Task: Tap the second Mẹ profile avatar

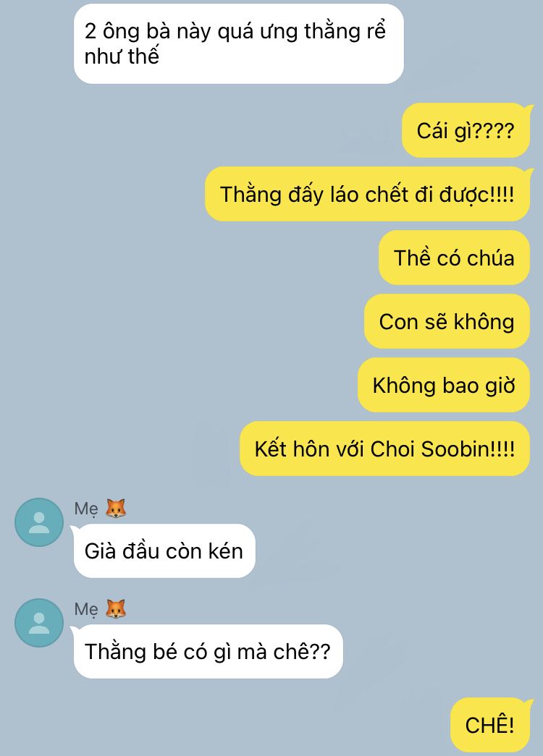Action: [x=39, y=623]
